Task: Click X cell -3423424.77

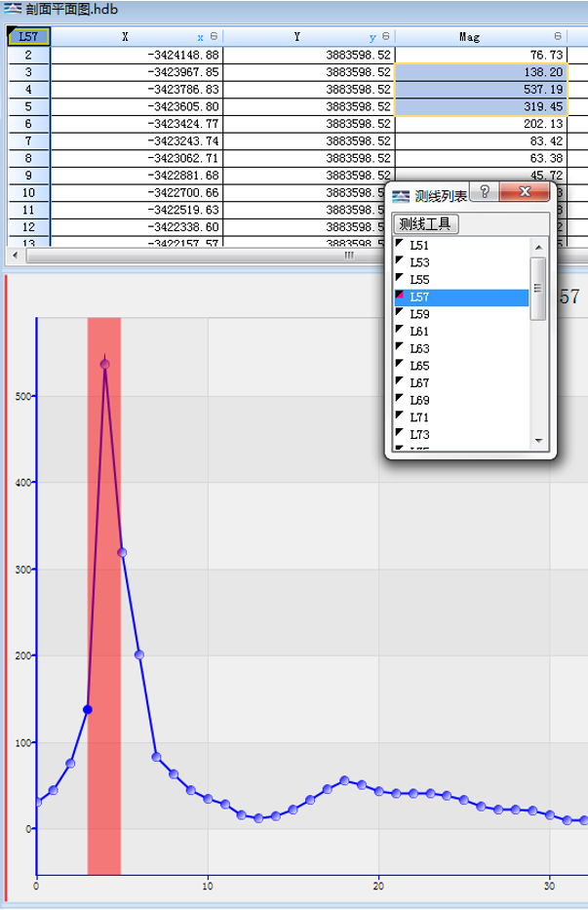Action: pyautogui.click(x=137, y=124)
